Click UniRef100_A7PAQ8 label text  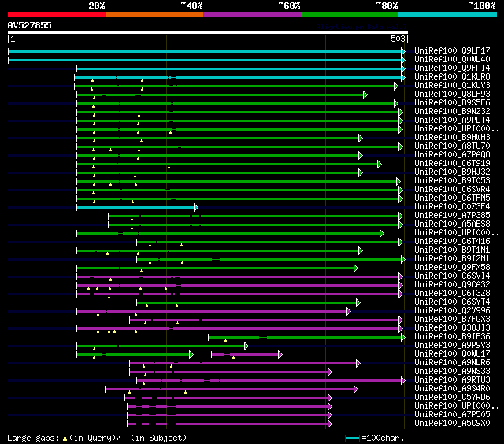click(x=452, y=155)
